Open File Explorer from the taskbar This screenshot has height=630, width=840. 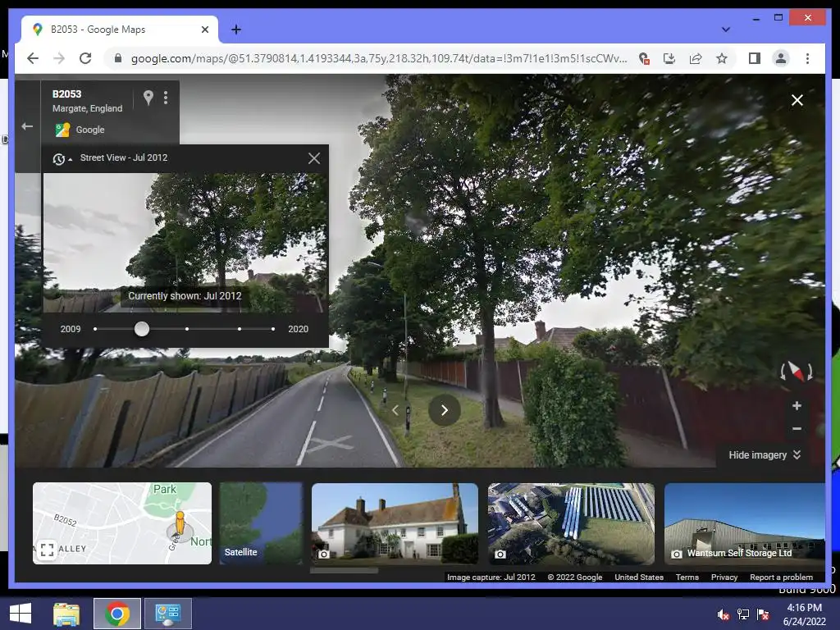pyautogui.click(x=66, y=614)
